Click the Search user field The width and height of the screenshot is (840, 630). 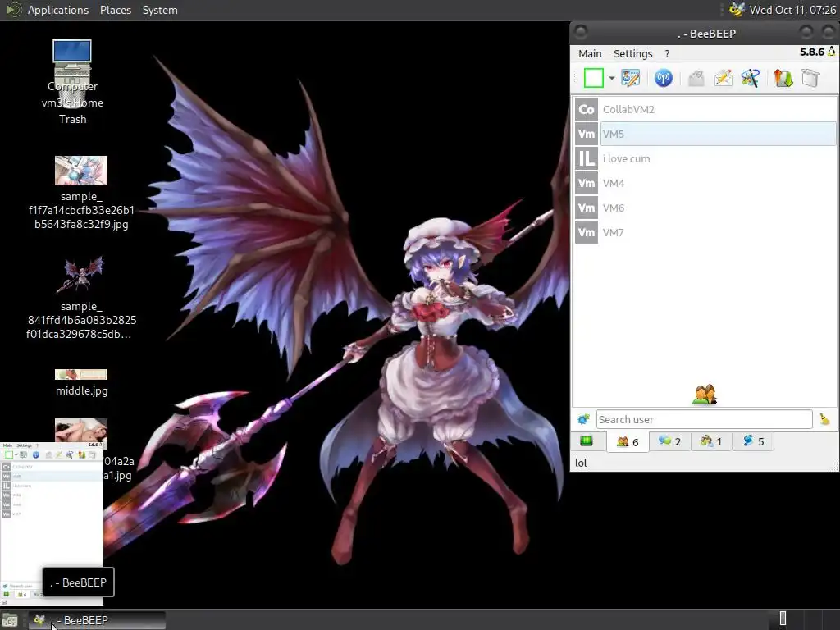pos(704,419)
